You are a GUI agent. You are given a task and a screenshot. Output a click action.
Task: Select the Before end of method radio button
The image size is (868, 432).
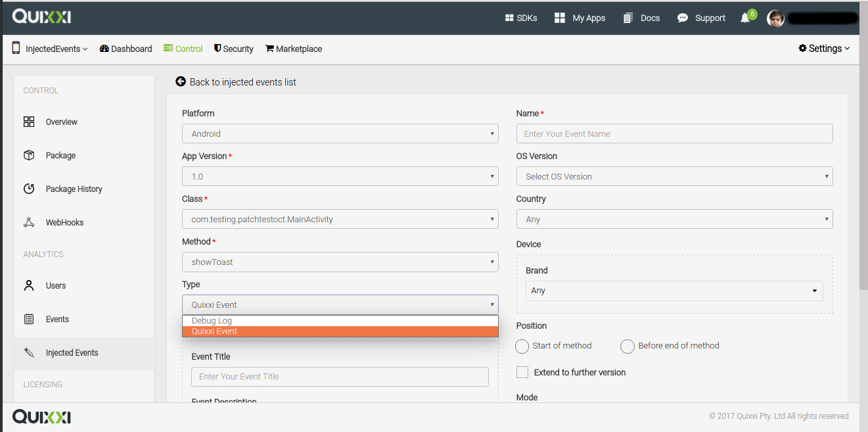click(628, 347)
